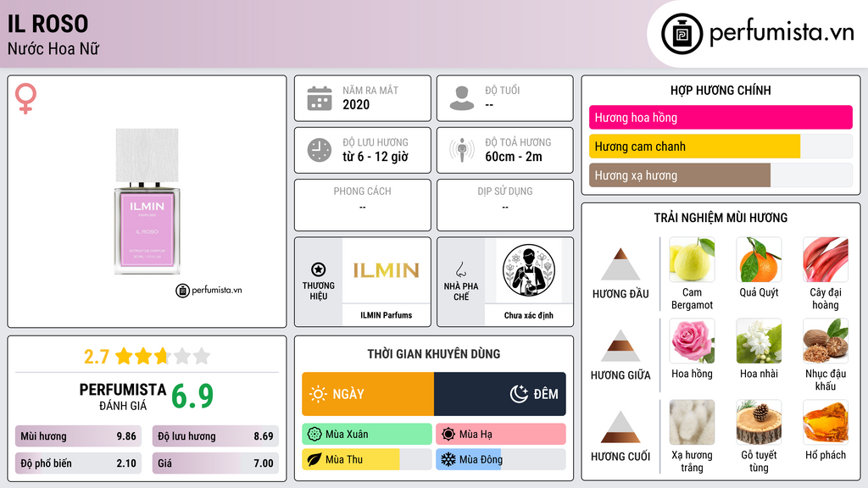Click the value 60cm - 2m
The image size is (868, 488).
(x=514, y=157)
